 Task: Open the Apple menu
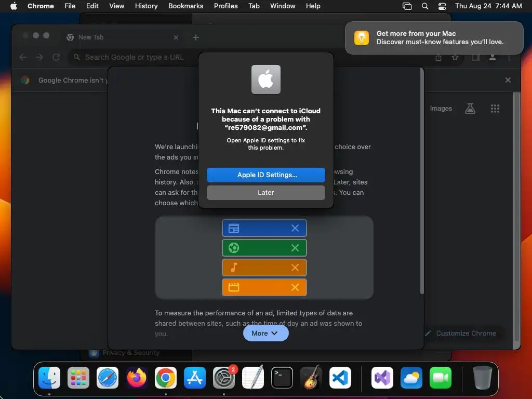(x=14, y=6)
